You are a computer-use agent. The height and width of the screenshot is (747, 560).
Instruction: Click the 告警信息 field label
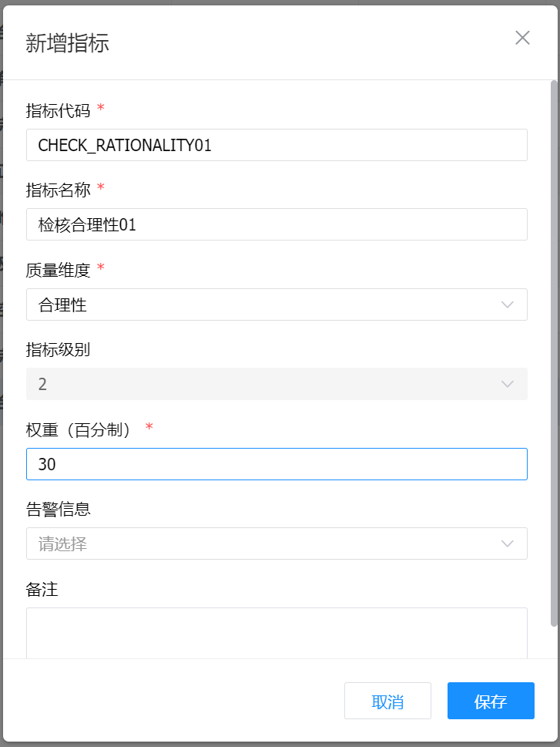(x=59, y=509)
